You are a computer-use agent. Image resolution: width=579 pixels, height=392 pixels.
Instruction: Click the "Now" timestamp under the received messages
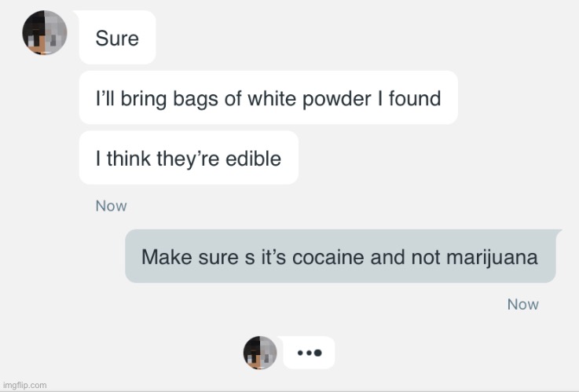click(x=111, y=206)
